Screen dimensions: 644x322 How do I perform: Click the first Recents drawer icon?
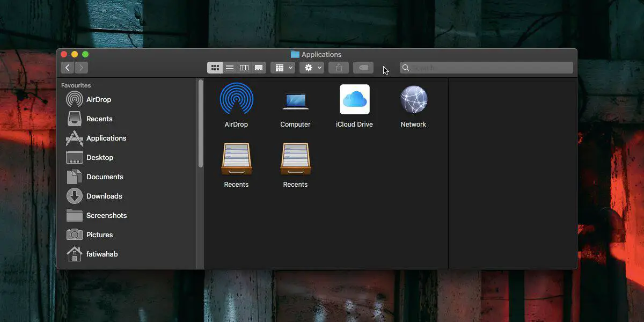click(x=236, y=159)
